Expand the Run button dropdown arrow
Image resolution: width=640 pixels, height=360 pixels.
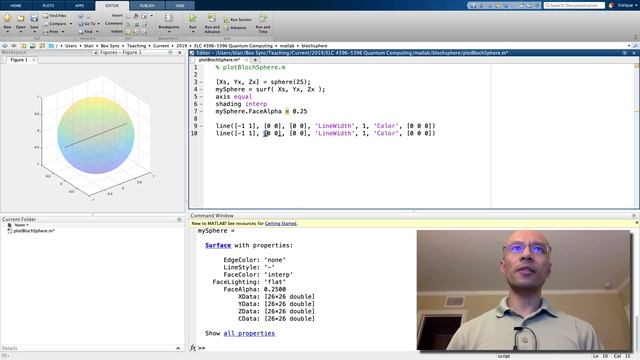tap(193, 32)
